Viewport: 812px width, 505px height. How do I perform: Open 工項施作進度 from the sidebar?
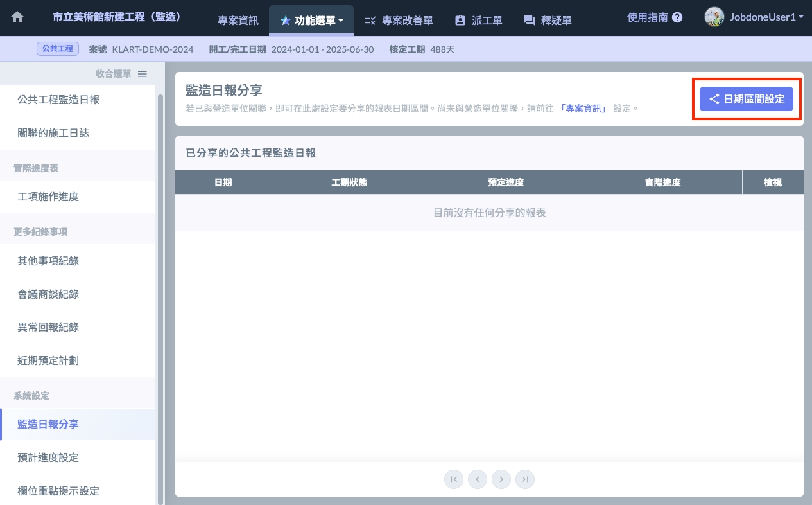(48, 197)
